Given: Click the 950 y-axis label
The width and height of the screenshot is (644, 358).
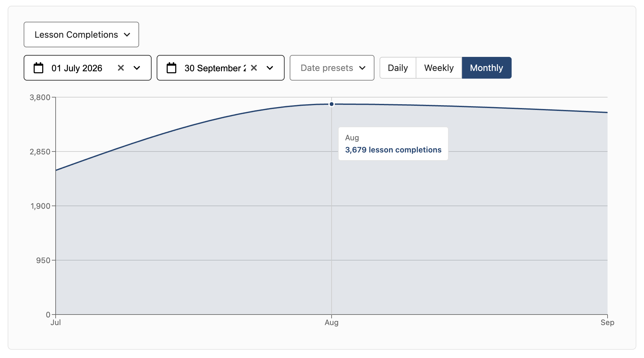Looking at the screenshot, I should click(43, 261).
